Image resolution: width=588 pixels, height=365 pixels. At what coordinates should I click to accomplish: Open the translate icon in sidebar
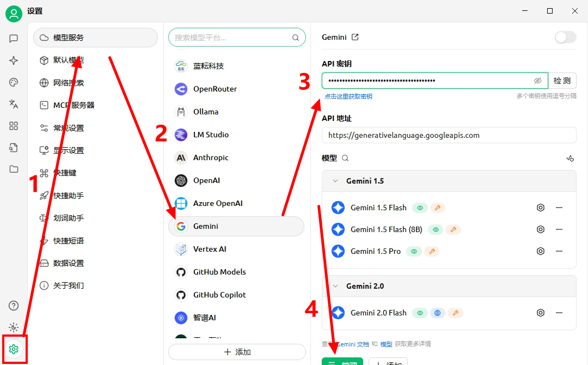click(14, 104)
